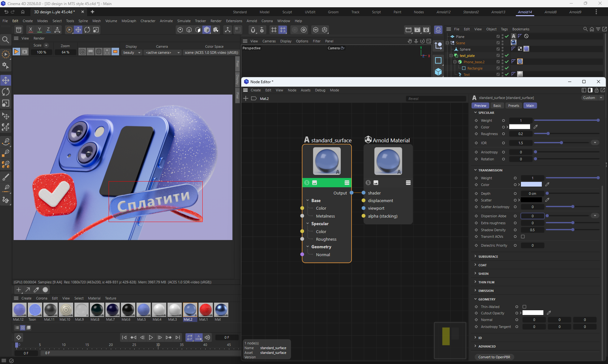The width and height of the screenshot is (608, 364).
Task: Click the node list icon on Arnold Material
Action: [408, 183]
